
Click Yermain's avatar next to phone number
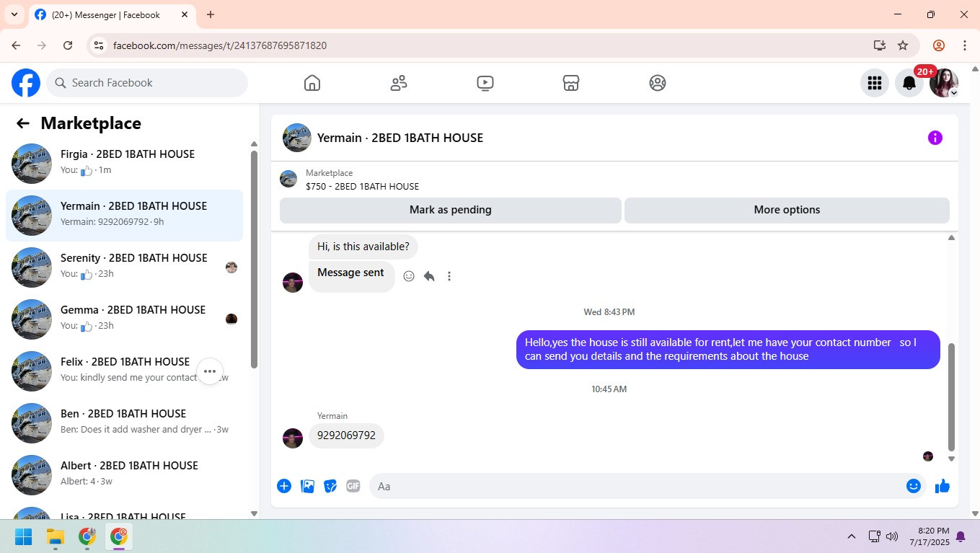coord(293,438)
